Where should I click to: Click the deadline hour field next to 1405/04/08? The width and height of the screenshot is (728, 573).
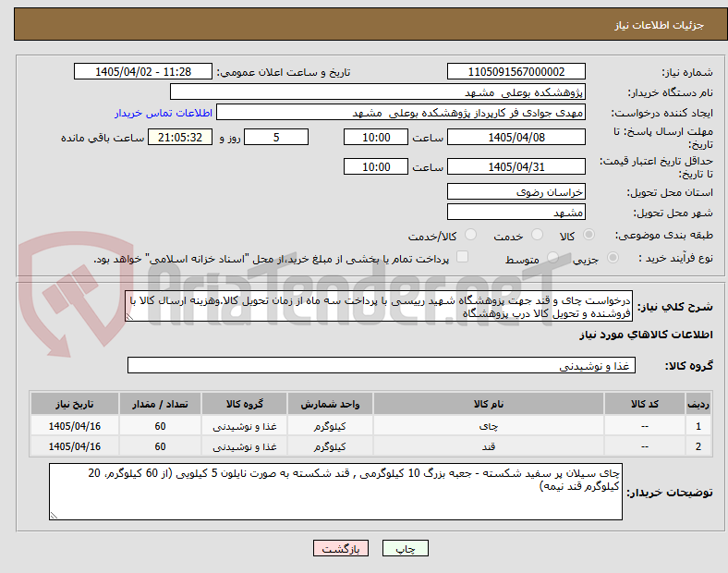(x=376, y=137)
